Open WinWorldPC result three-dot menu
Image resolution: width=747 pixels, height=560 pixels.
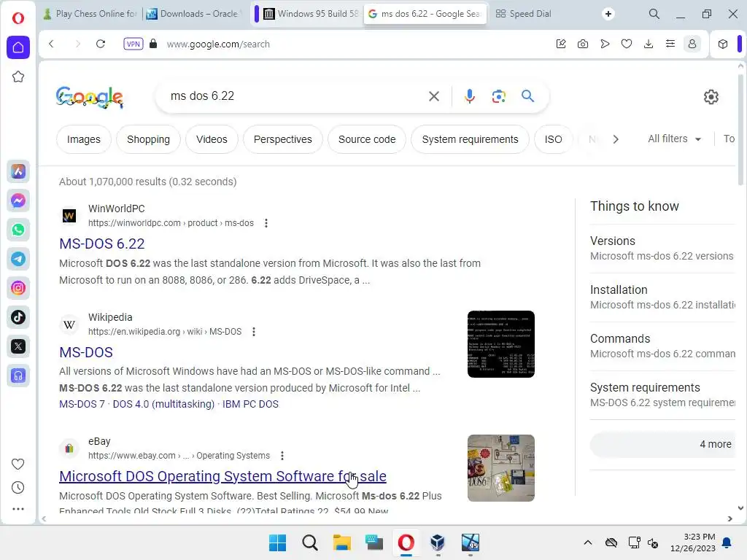[266, 223]
